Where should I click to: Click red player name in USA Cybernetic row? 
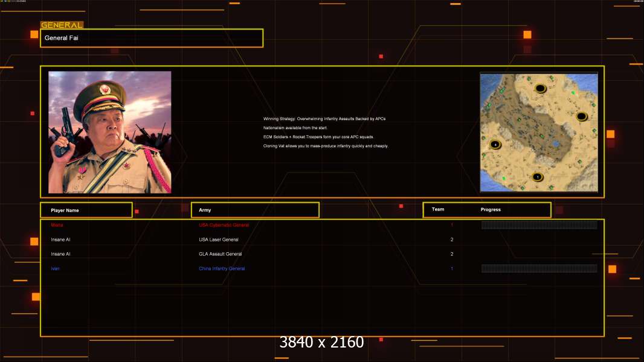point(57,225)
